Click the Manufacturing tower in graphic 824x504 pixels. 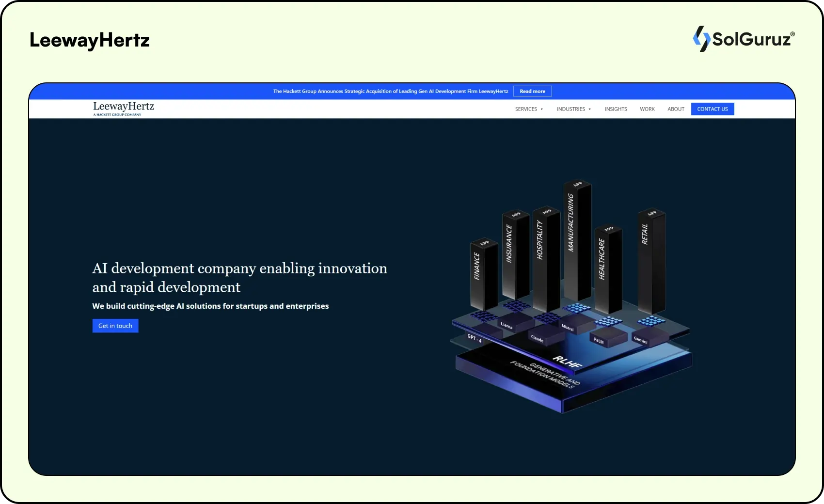(x=576, y=242)
